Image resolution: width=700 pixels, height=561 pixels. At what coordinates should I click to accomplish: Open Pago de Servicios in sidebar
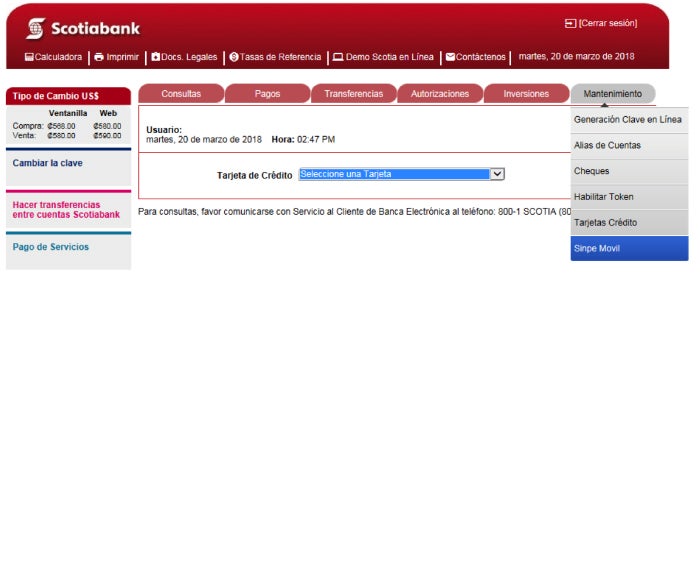51,247
